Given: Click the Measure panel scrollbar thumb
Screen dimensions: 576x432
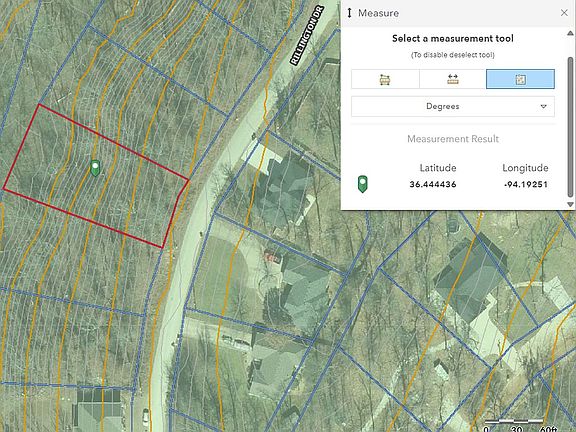Looking at the screenshot, I should [570, 126].
